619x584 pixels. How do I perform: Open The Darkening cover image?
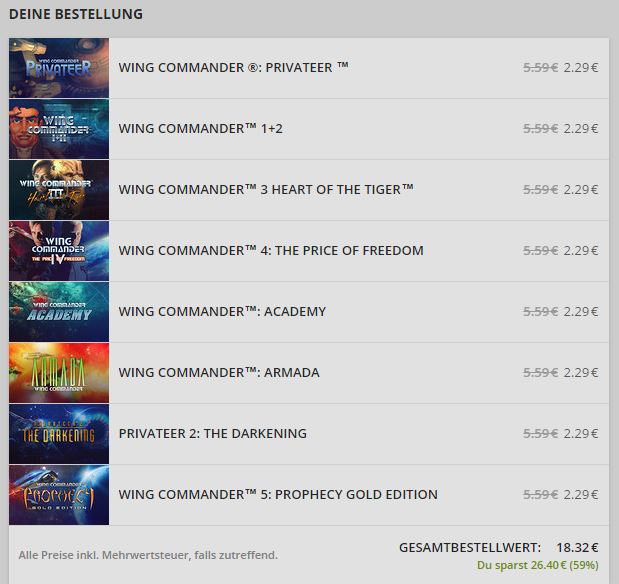pyautogui.click(x=59, y=434)
